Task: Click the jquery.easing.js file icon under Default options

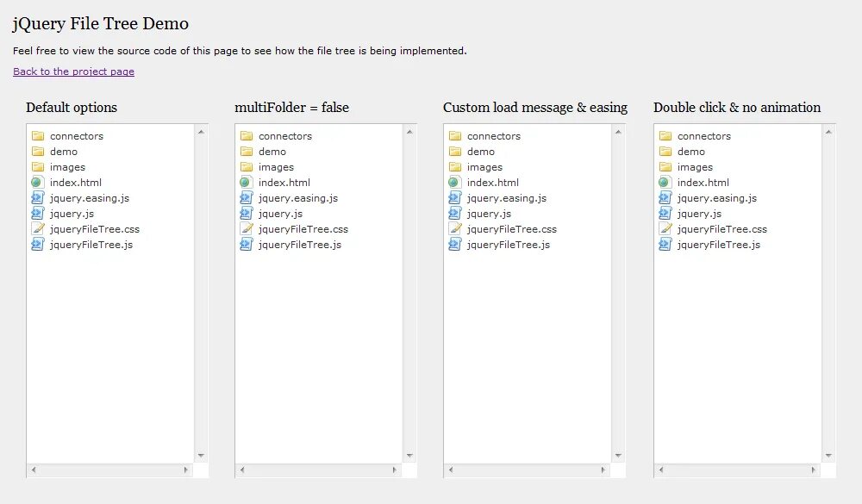Action: point(37,198)
